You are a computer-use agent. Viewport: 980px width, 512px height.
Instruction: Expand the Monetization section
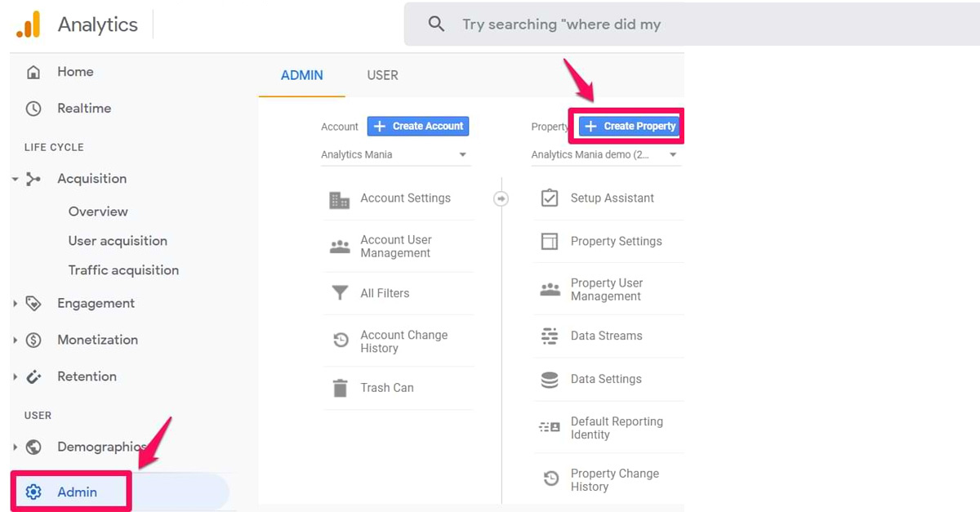16,341
